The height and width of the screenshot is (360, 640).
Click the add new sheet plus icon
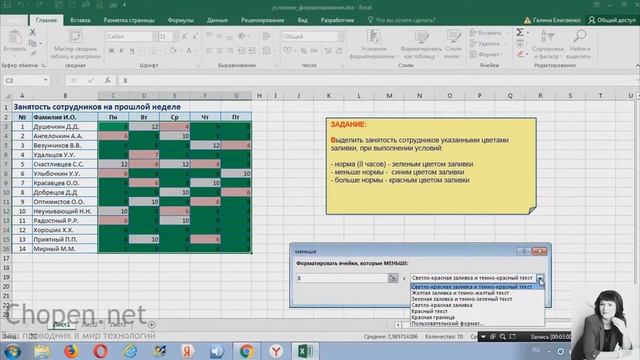pyautogui.click(x=151, y=325)
